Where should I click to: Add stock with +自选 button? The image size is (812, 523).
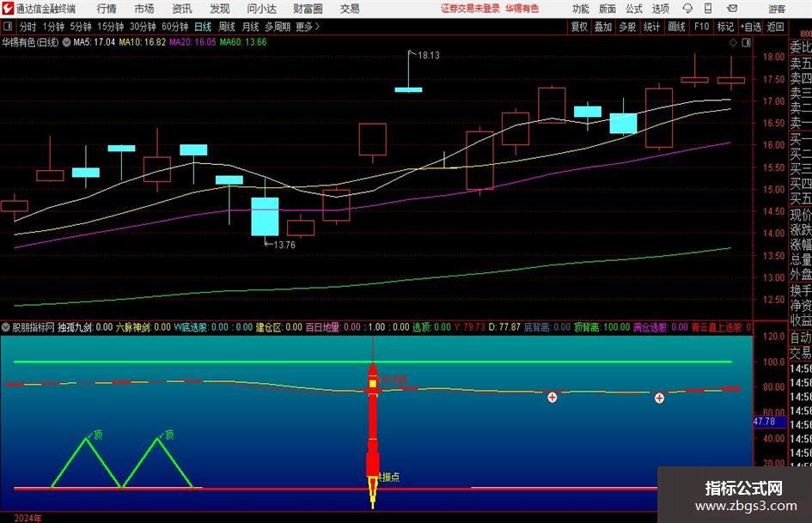(x=750, y=27)
